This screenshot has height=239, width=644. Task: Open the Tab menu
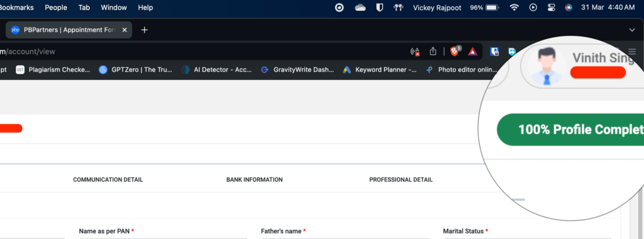point(84,8)
